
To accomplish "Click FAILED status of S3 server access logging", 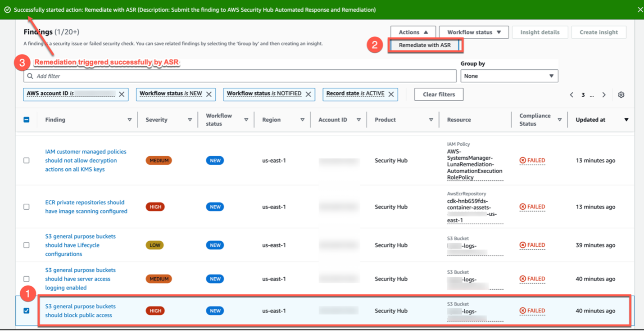I will [532, 279].
